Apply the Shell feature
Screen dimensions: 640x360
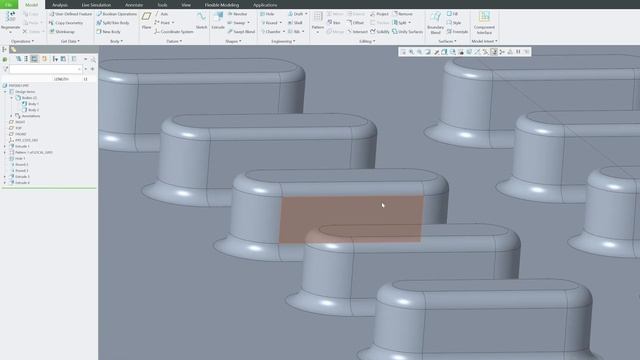(x=295, y=23)
